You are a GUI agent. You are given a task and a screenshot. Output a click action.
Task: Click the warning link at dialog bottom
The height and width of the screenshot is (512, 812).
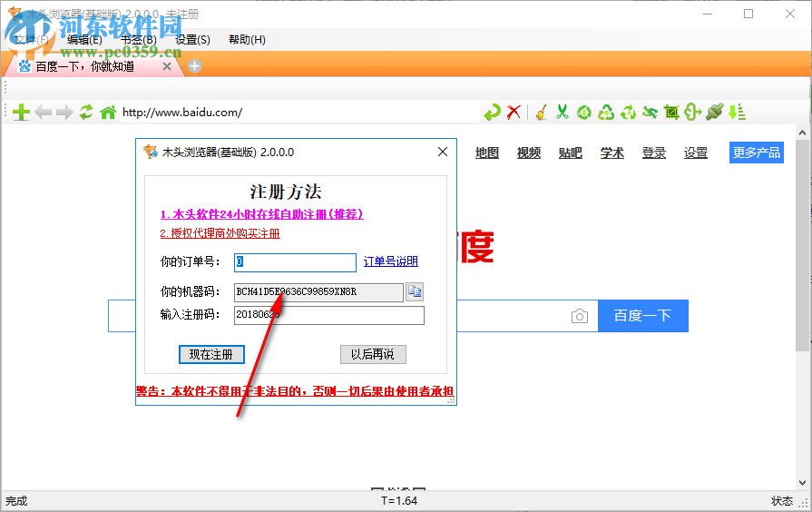pos(295,391)
